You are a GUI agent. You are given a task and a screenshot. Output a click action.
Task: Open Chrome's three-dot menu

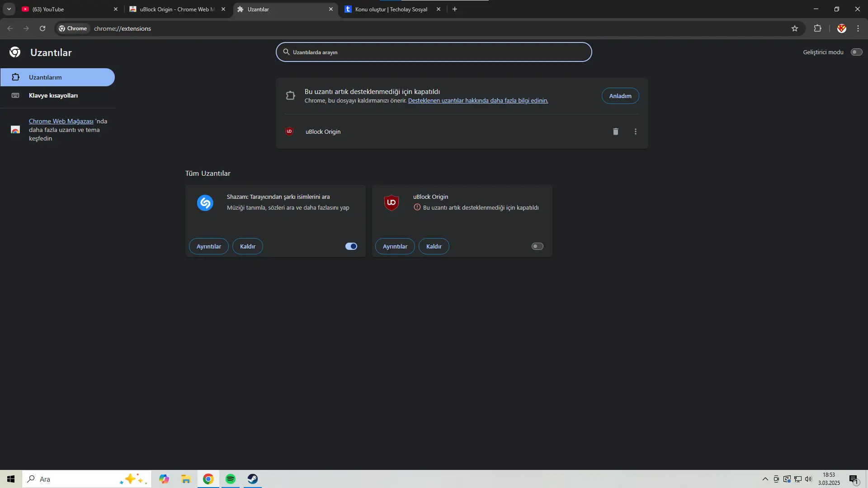pyautogui.click(x=858, y=28)
